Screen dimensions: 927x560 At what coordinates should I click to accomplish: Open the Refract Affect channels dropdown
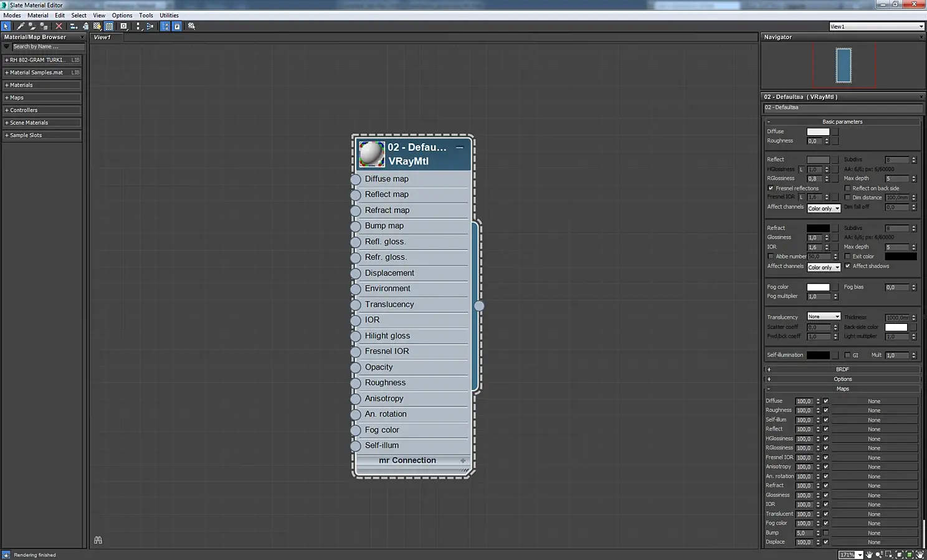point(824,267)
